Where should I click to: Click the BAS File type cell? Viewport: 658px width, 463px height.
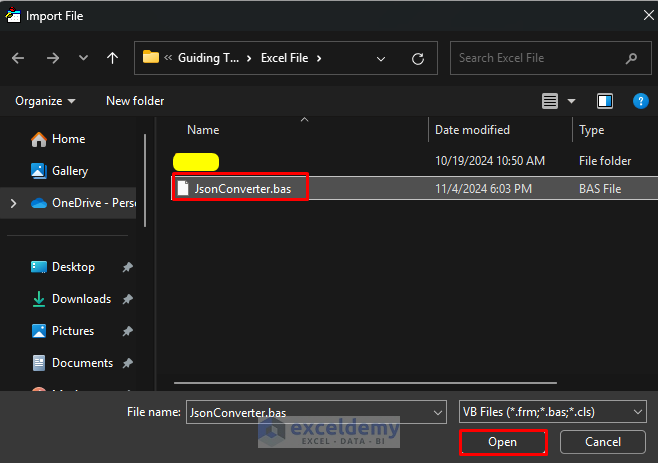point(600,189)
